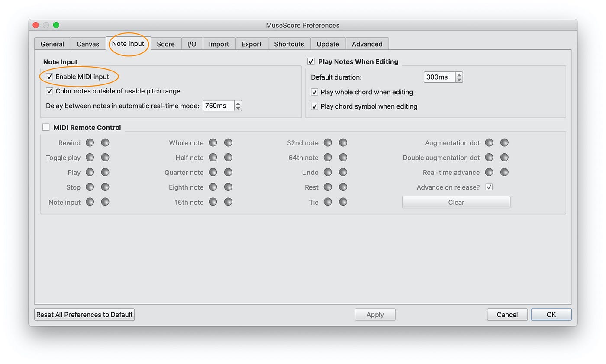
Task: Go to the Score tab
Action: (x=166, y=44)
